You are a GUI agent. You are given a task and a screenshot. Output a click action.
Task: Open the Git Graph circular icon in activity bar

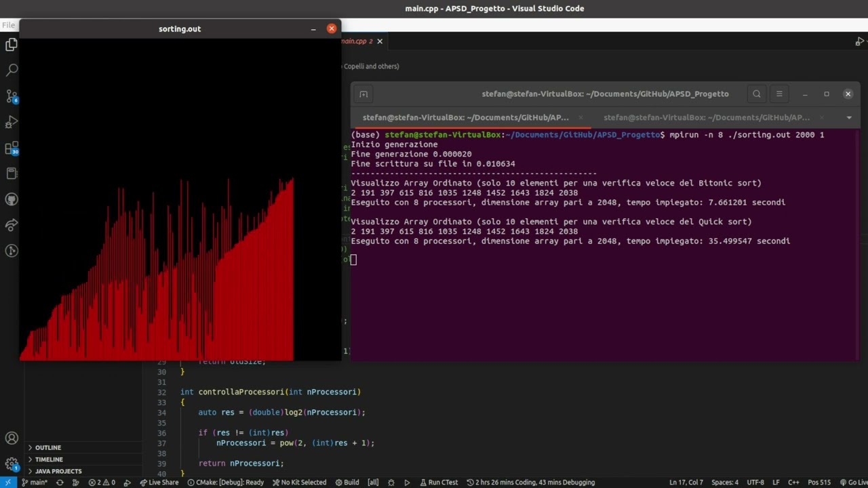(x=12, y=251)
